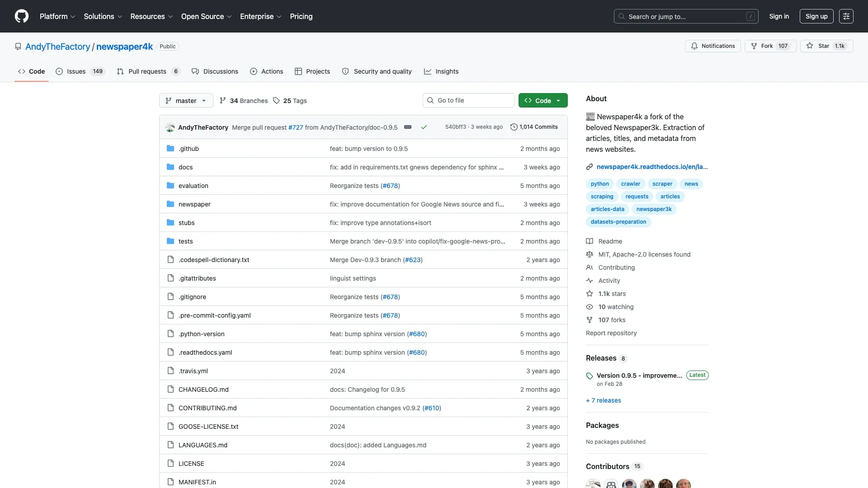This screenshot has width=868, height=488.
Task: Click the Readme book icon
Action: (x=590, y=241)
